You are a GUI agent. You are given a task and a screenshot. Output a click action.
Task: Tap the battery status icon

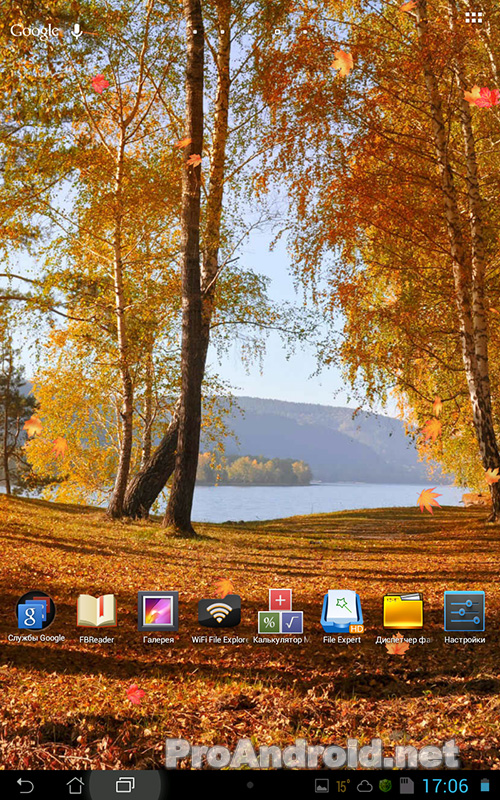tap(484, 785)
